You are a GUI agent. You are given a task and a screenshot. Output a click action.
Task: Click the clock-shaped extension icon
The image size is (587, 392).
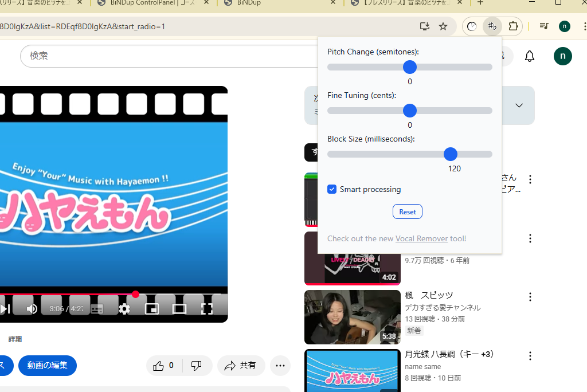(472, 26)
